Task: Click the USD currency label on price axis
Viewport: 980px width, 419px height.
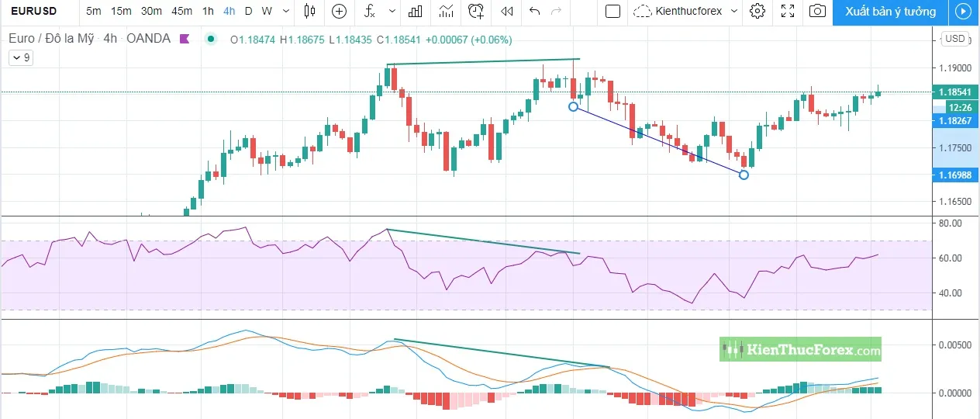Action: (x=955, y=39)
